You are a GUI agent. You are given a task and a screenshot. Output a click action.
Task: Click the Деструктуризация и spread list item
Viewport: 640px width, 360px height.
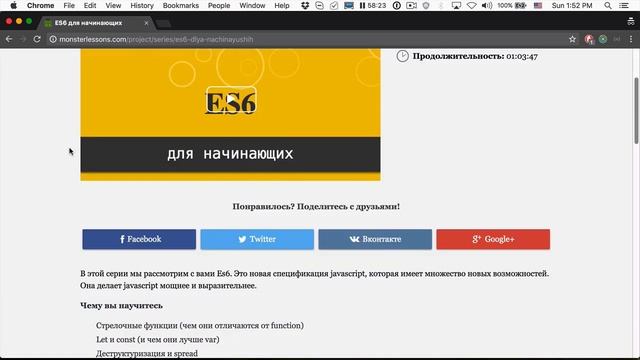(147, 353)
